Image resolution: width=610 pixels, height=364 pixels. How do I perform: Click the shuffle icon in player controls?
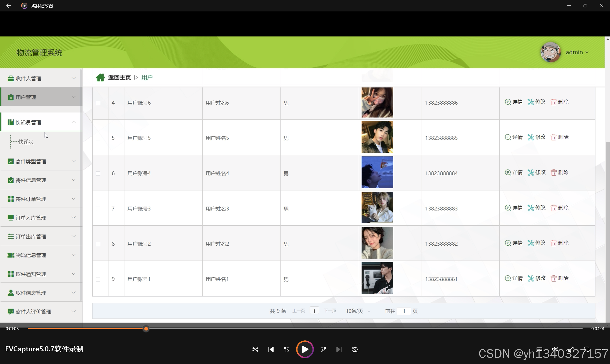(255, 349)
